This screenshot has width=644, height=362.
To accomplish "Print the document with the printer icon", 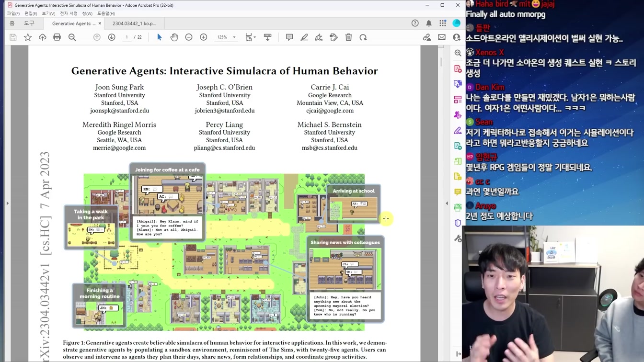I will (57, 37).
